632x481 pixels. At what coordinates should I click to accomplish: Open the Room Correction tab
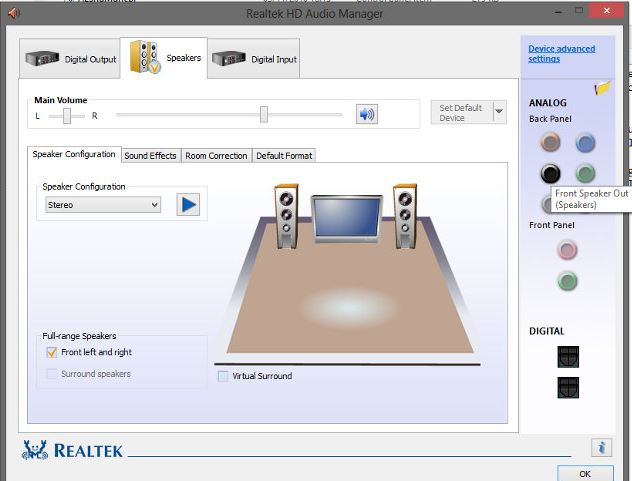216,156
